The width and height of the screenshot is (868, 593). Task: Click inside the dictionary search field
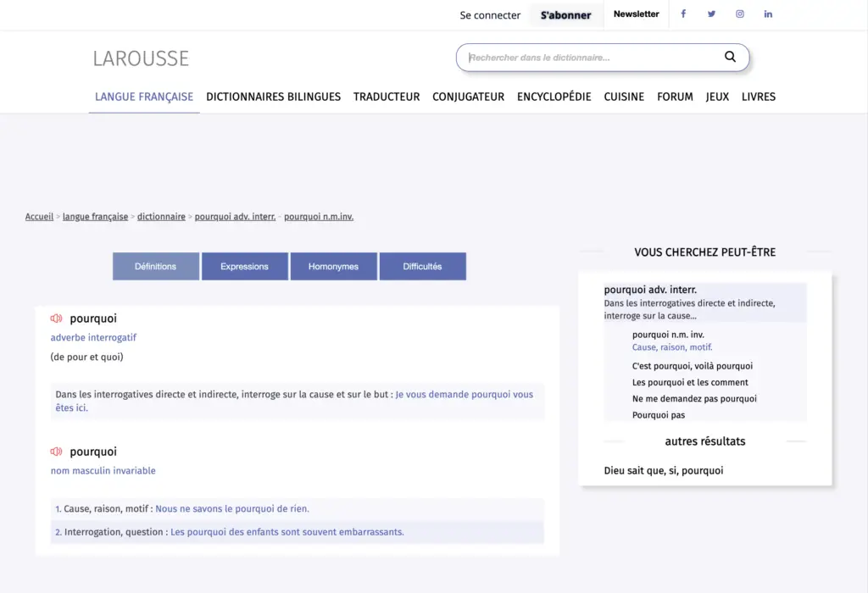click(593, 57)
